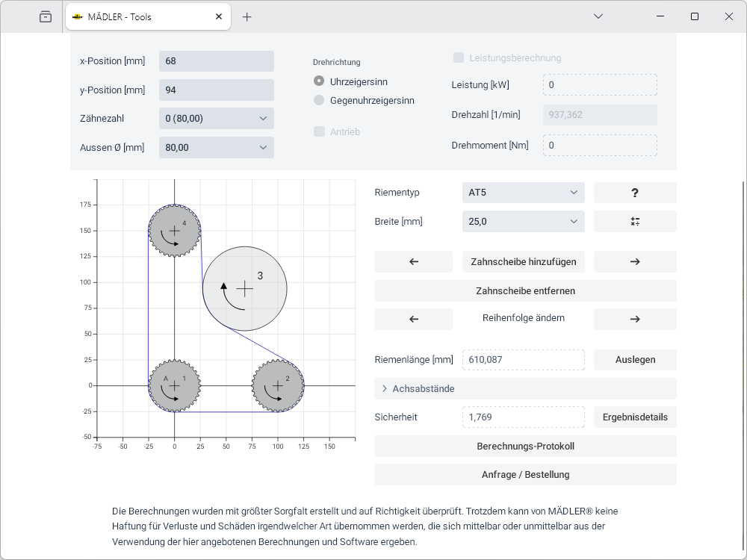Open the belt width calculator icon
747x560 pixels.
point(635,222)
